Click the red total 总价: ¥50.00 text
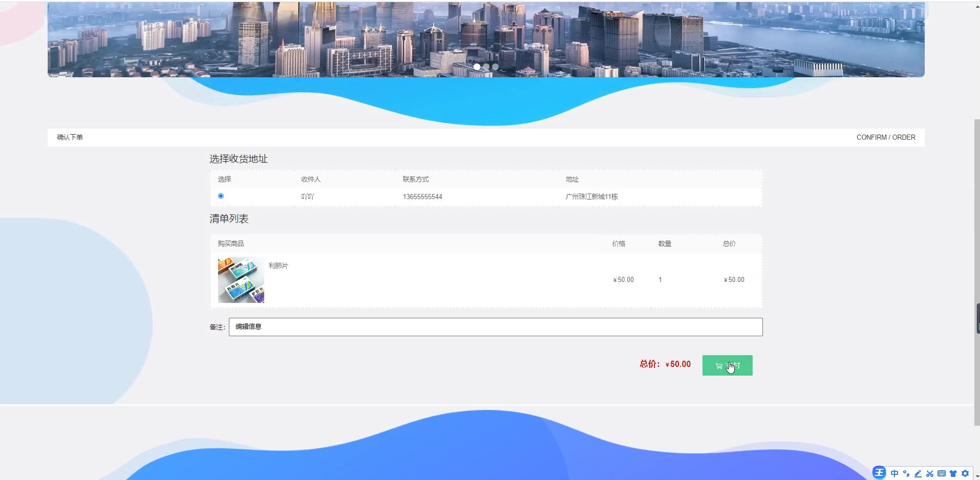The image size is (980, 480). tap(665, 364)
